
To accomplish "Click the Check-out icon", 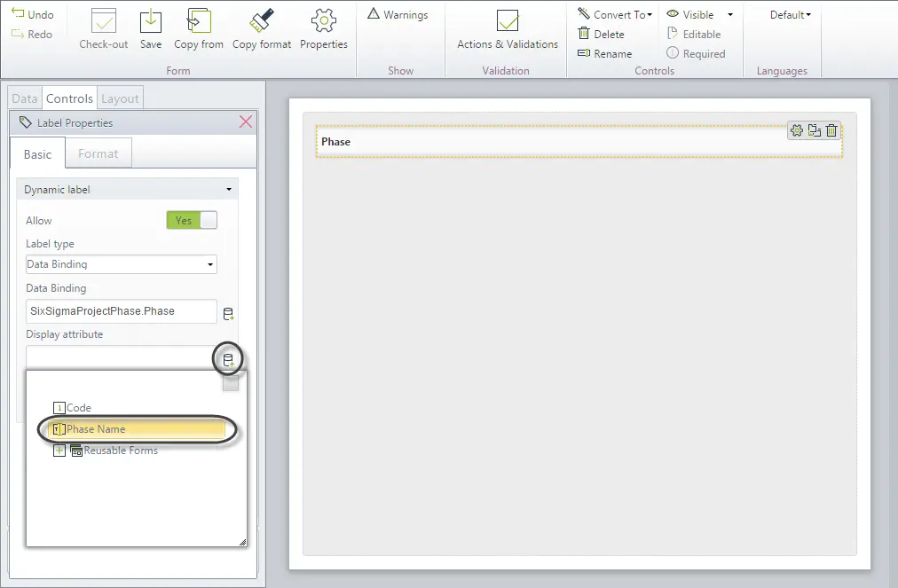I will [x=104, y=21].
